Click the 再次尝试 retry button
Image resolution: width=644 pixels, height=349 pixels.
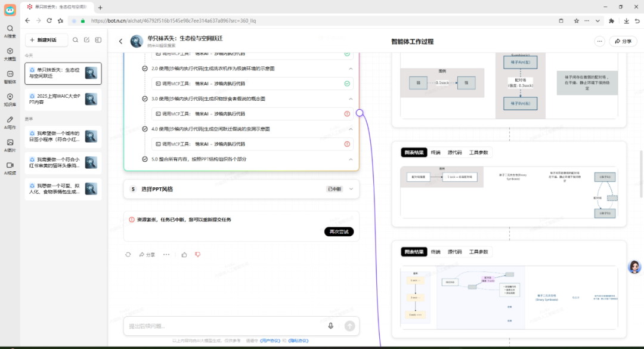[339, 231]
